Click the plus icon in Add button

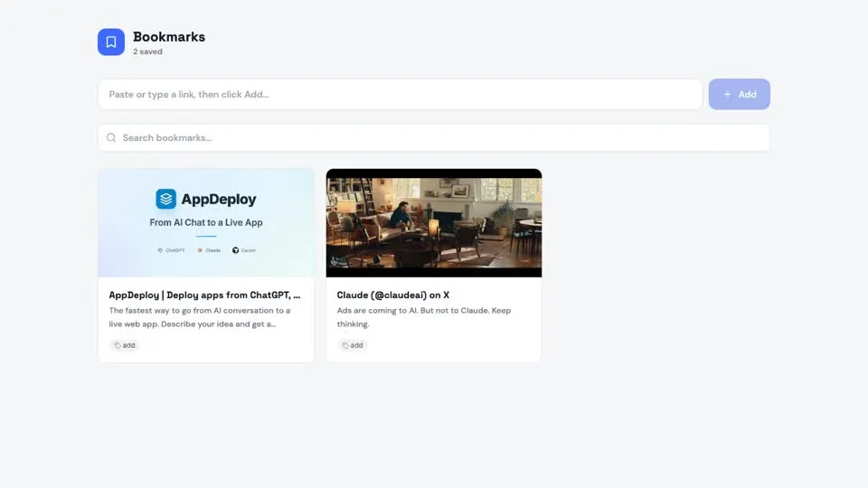point(727,94)
